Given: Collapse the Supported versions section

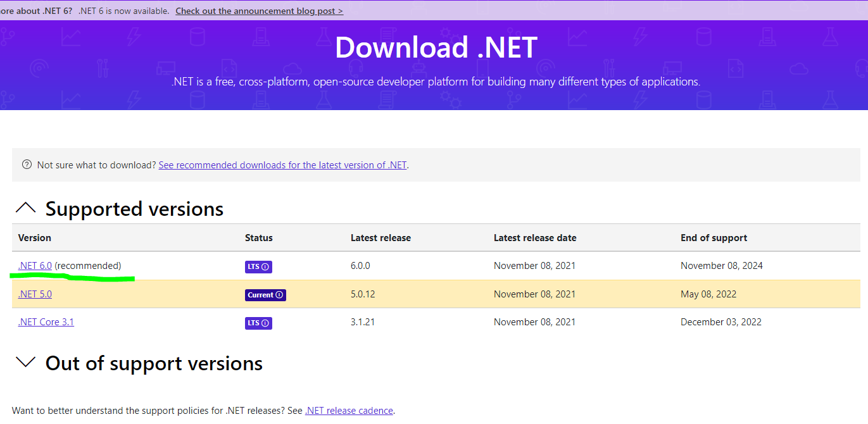Looking at the screenshot, I should coord(25,208).
